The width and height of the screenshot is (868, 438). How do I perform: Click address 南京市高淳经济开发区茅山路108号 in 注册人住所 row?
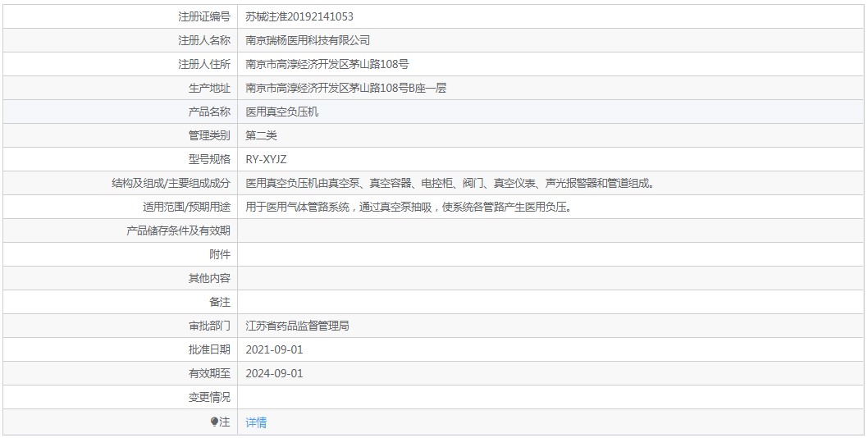[x=327, y=64]
